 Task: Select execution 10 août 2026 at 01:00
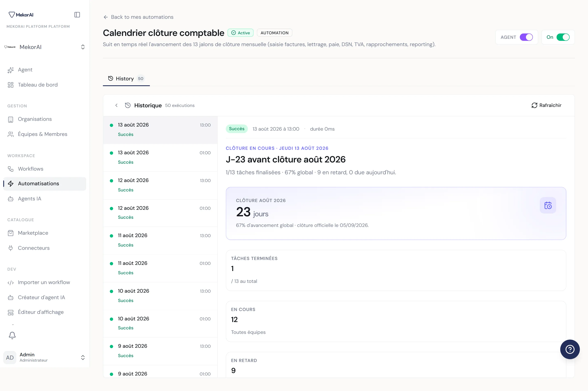pos(160,323)
